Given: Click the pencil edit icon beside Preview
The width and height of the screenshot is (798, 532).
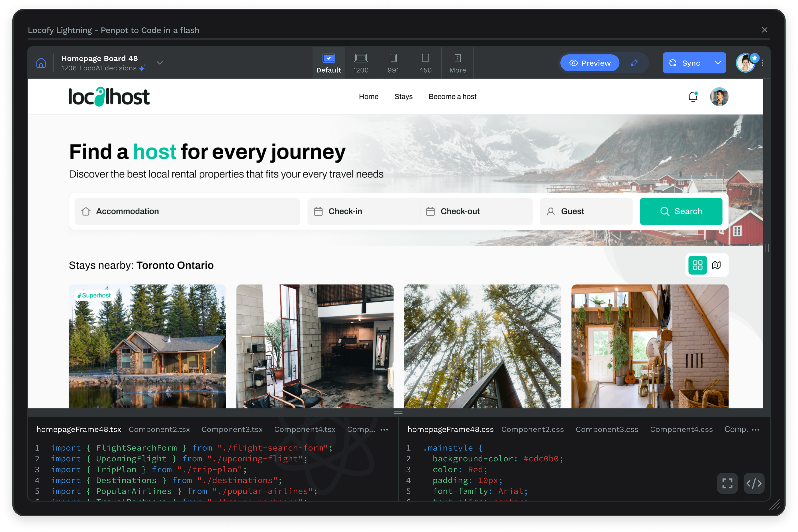Looking at the screenshot, I should tap(634, 63).
